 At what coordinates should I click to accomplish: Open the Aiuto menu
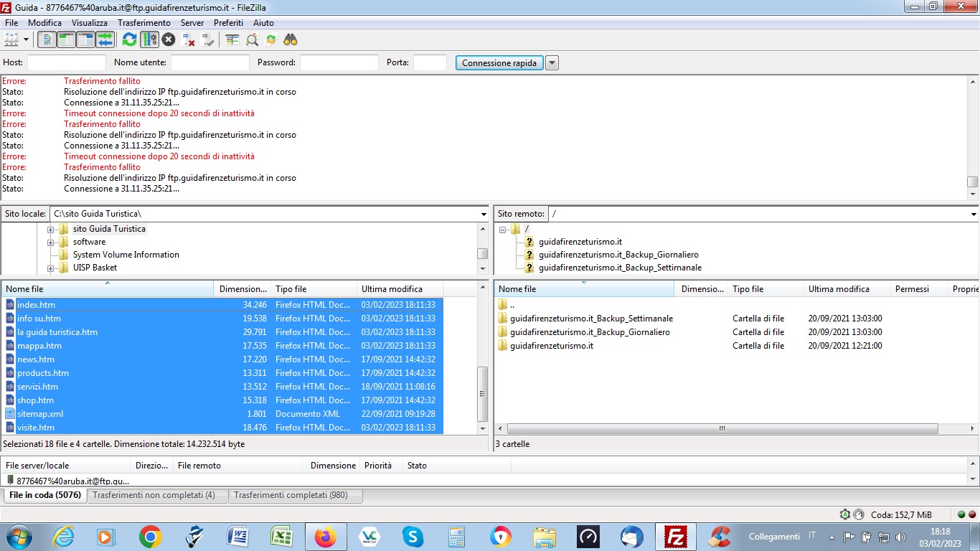(x=263, y=23)
